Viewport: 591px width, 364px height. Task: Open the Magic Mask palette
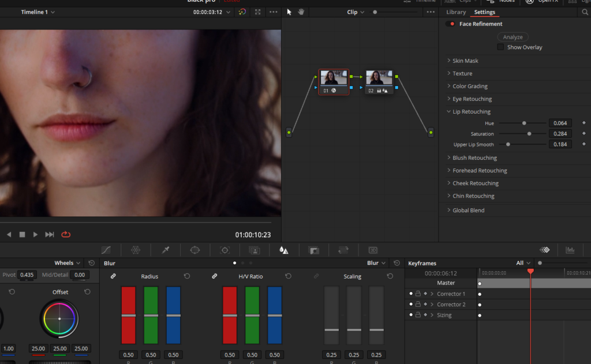[255, 250]
